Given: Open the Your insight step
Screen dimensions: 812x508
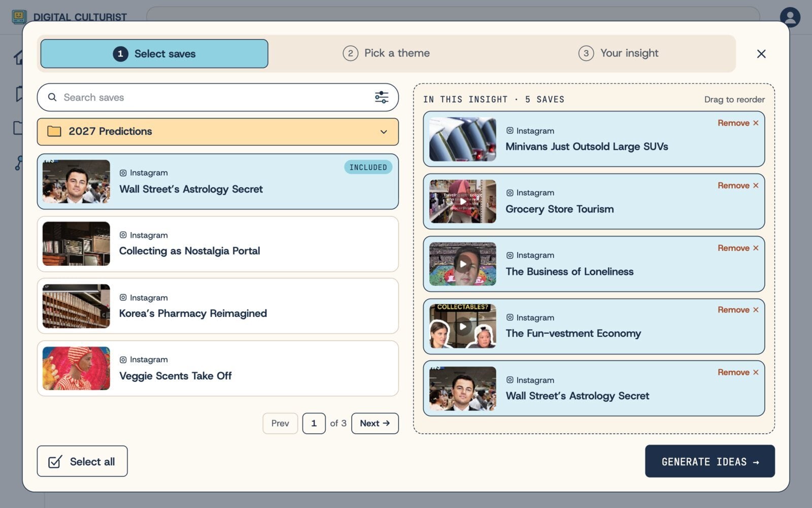Looking at the screenshot, I should [x=618, y=53].
